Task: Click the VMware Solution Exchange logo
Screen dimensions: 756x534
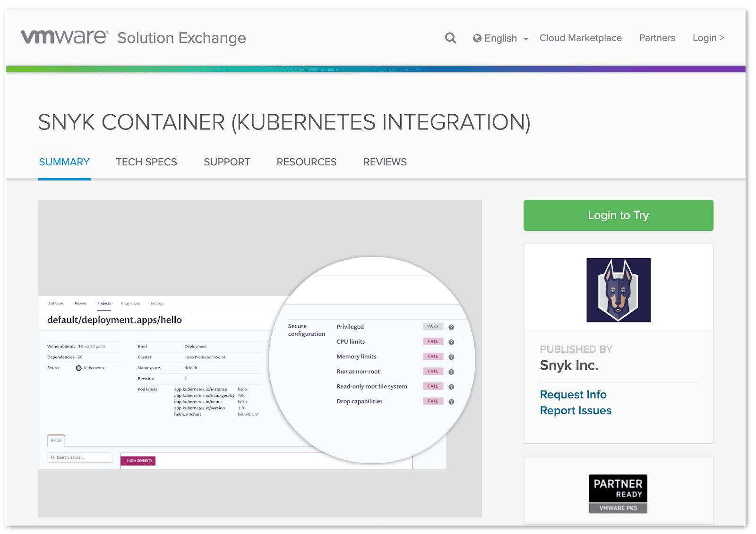Action: point(133,37)
